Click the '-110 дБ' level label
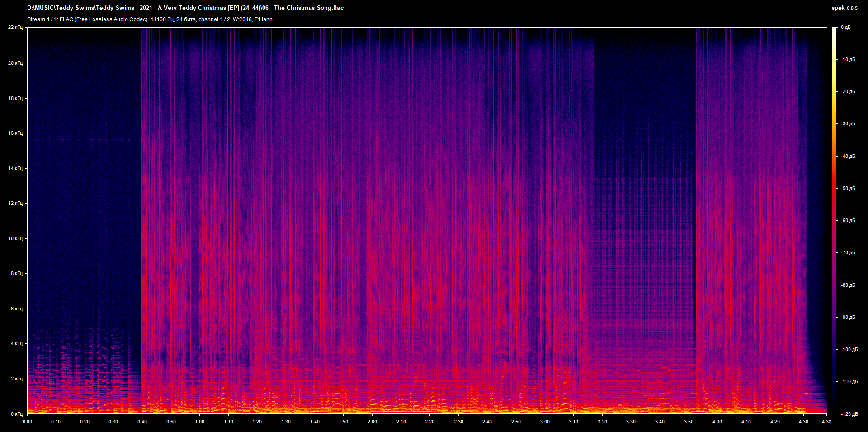The height and width of the screenshot is (432, 868). [x=849, y=382]
